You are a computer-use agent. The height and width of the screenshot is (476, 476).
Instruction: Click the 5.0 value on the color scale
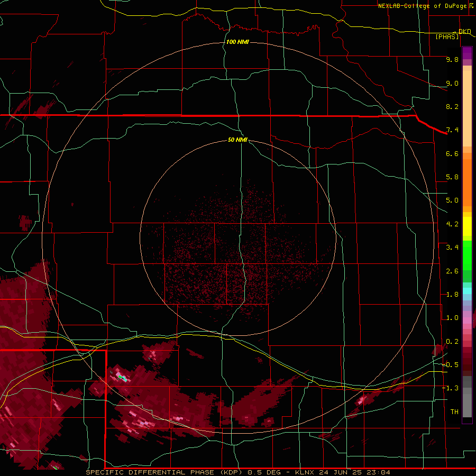(x=452, y=200)
